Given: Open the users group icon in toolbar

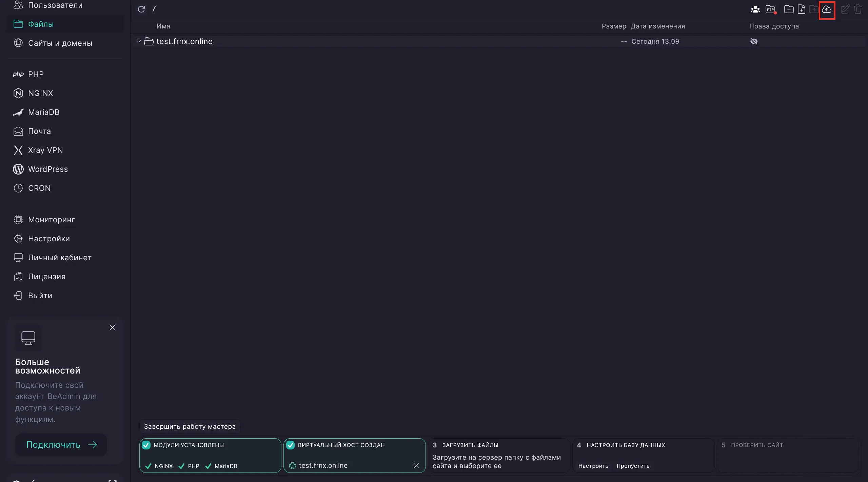Looking at the screenshot, I should click(755, 9).
